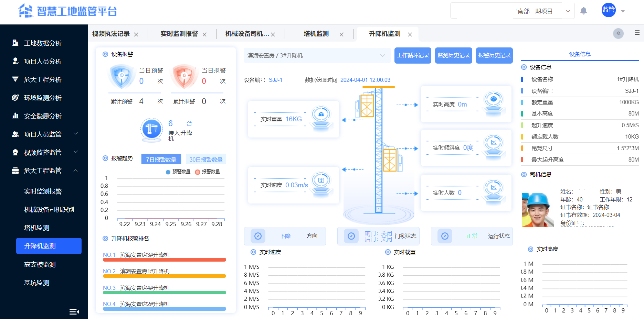Click the 工作循环记录 button
Screen dimensions: 644x319
tap(412, 55)
